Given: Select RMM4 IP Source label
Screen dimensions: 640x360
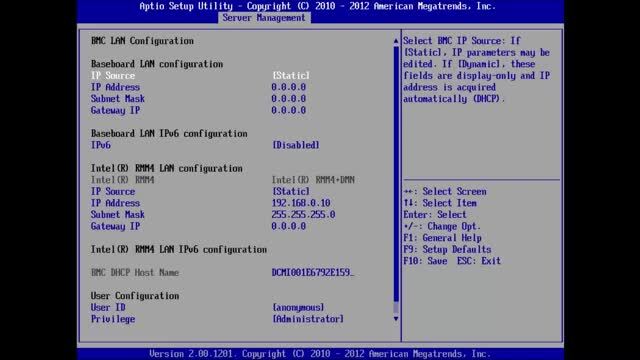Looking at the screenshot, I should click(x=113, y=191).
